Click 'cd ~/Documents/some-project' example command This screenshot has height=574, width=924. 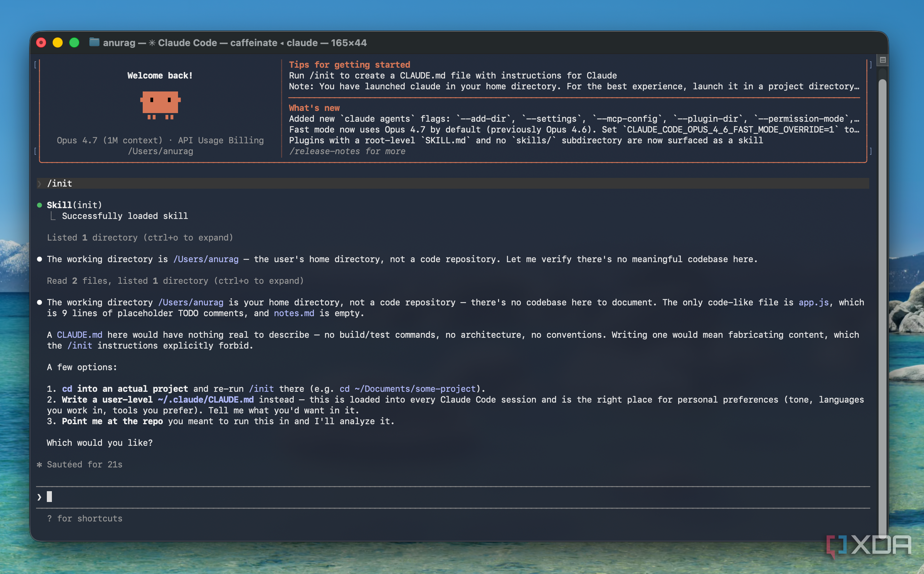(x=408, y=389)
